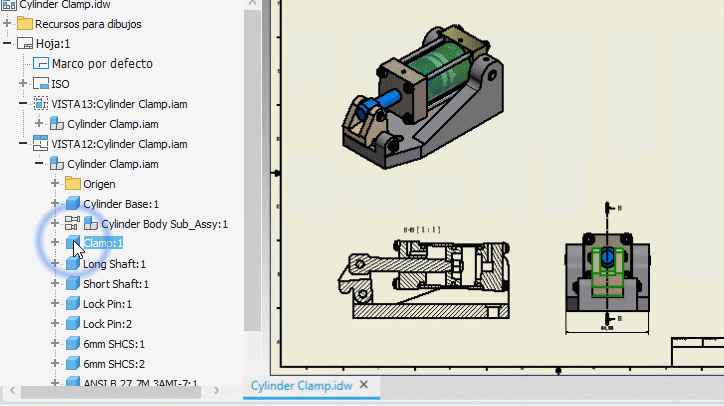
Task: Click the Short Shaft:1 part icon
Action: [72, 284]
